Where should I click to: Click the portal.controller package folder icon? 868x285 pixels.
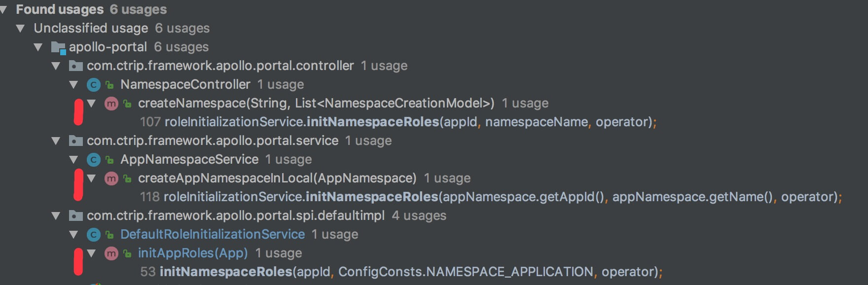[x=75, y=66]
